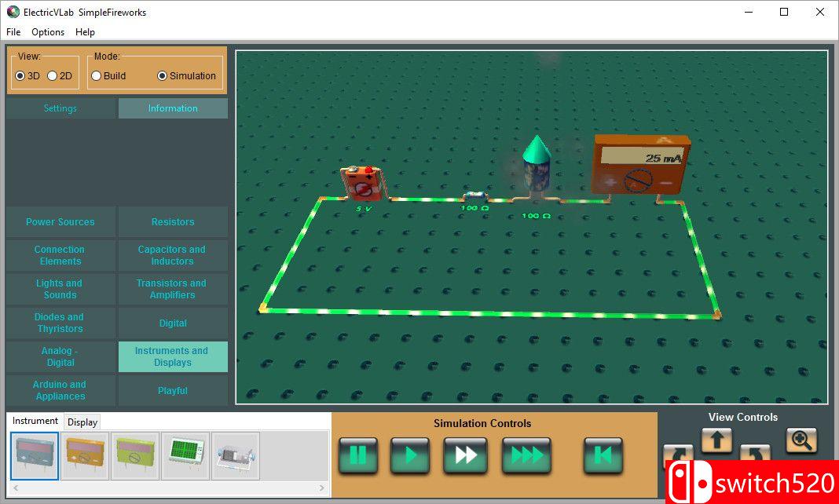Select the orange meter instrument thumbnail

(x=85, y=456)
